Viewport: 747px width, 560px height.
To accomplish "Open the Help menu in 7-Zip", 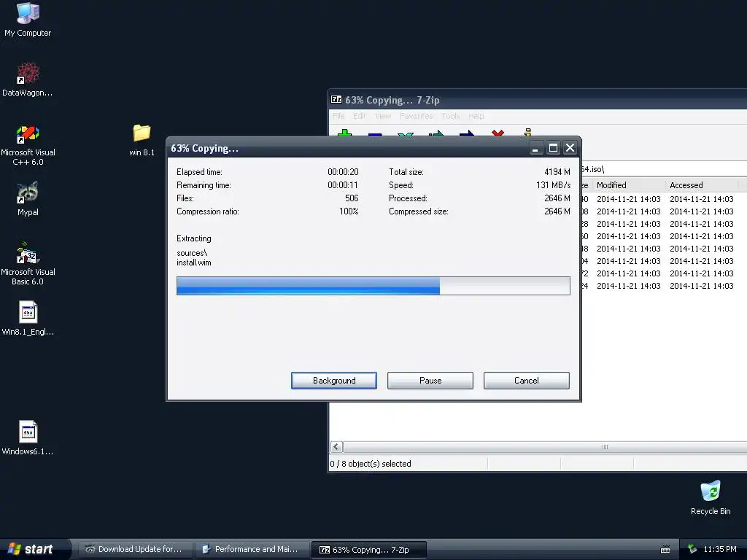I will [476, 116].
